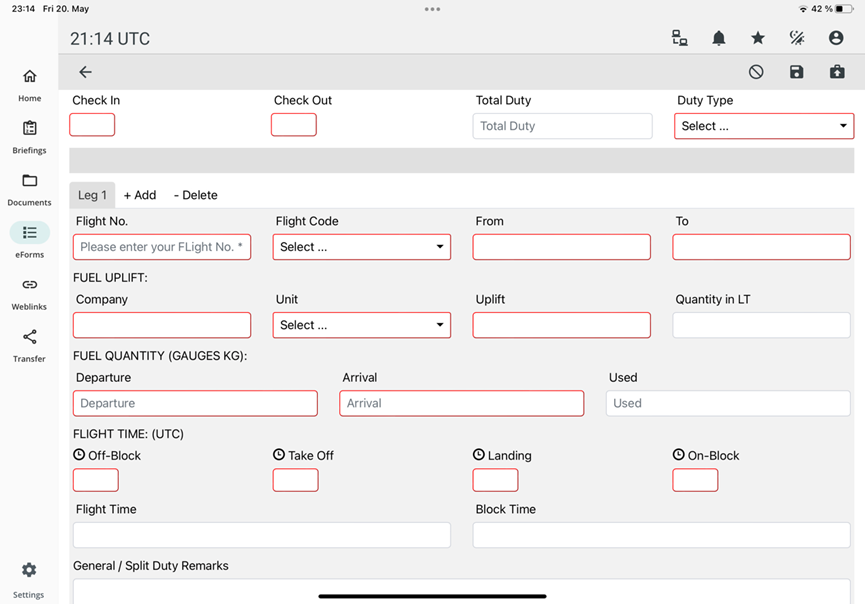Open the Duty Type dropdown
The width and height of the screenshot is (865, 604).
tap(764, 126)
